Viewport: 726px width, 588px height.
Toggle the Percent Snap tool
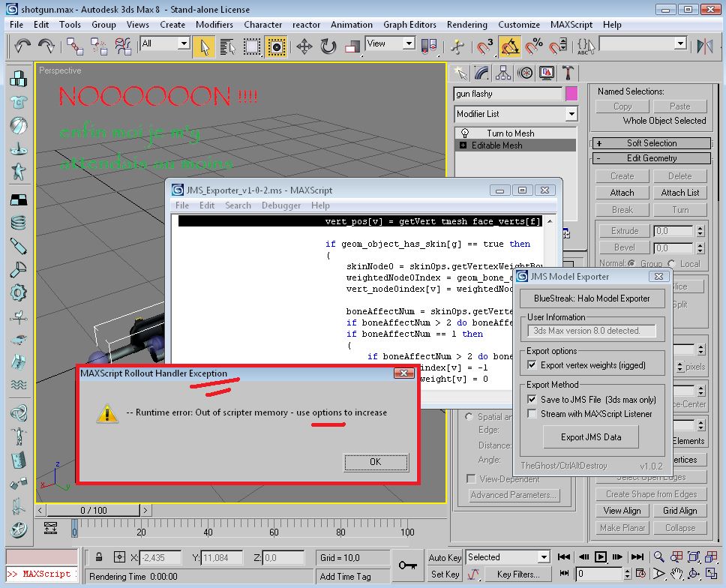coord(533,46)
